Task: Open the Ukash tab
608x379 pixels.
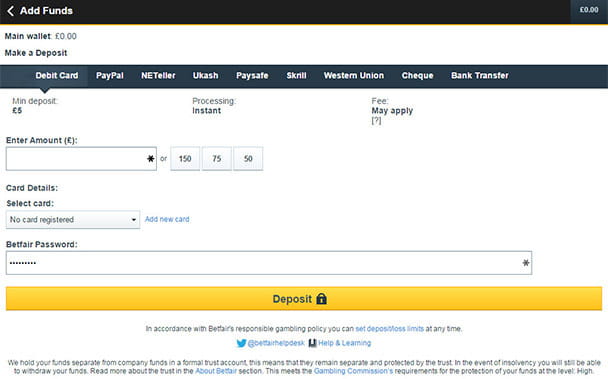Action: [206, 76]
